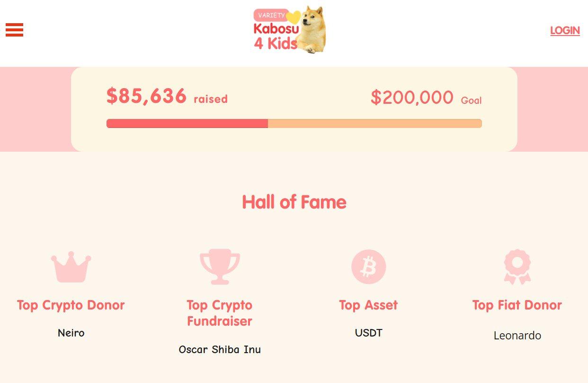Click the award ribbon icon
The height and width of the screenshot is (383, 588).
pos(517,267)
